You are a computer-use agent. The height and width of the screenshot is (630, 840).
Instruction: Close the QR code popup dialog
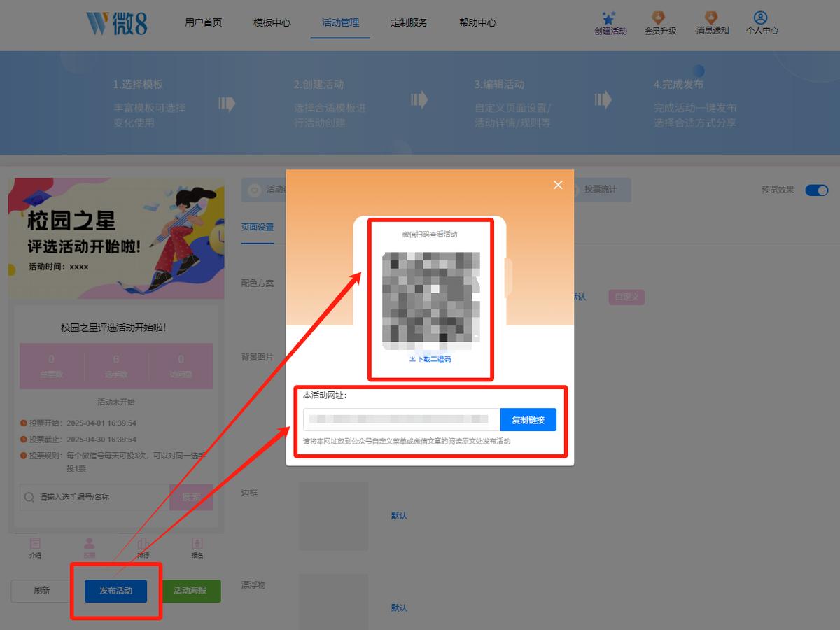[x=558, y=185]
